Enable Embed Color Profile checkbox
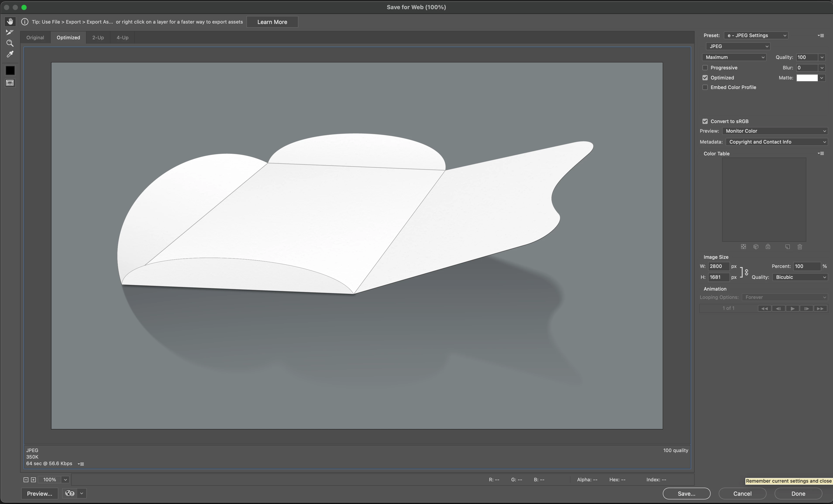Screen dimensions: 833x504 [705, 87]
